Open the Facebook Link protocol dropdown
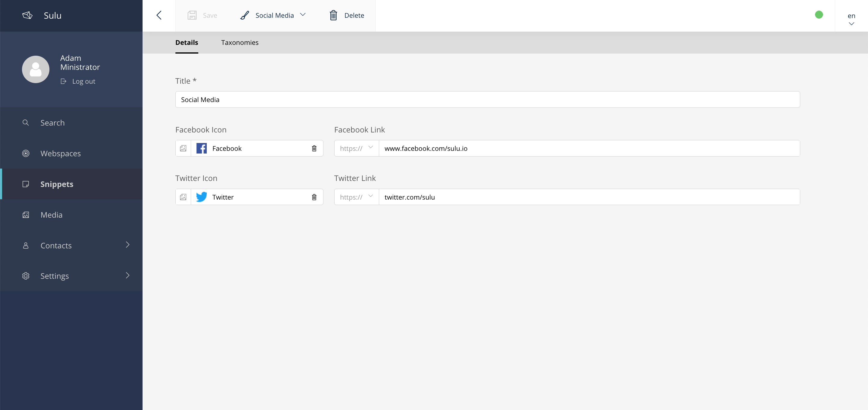Image resolution: width=868 pixels, height=410 pixels. [357, 148]
